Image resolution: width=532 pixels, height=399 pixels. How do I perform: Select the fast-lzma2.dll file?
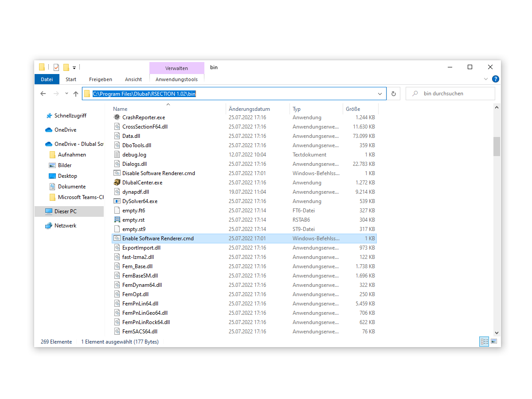(x=244, y=257)
